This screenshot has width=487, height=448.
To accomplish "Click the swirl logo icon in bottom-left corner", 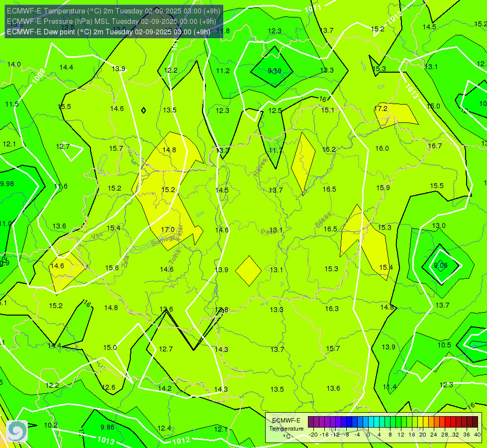I will point(17,431).
